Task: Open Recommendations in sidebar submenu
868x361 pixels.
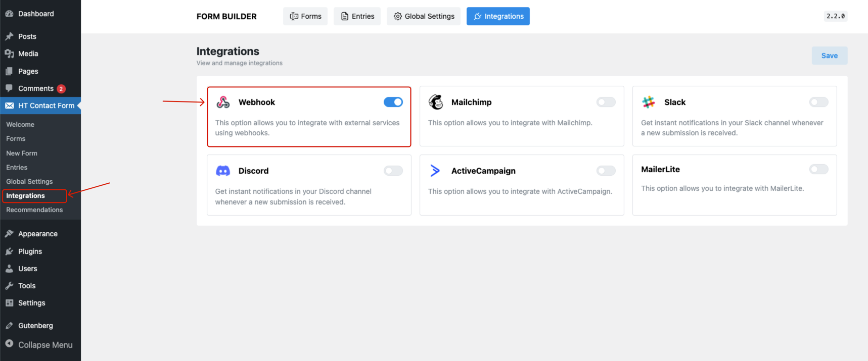Action: tap(34, 210)
